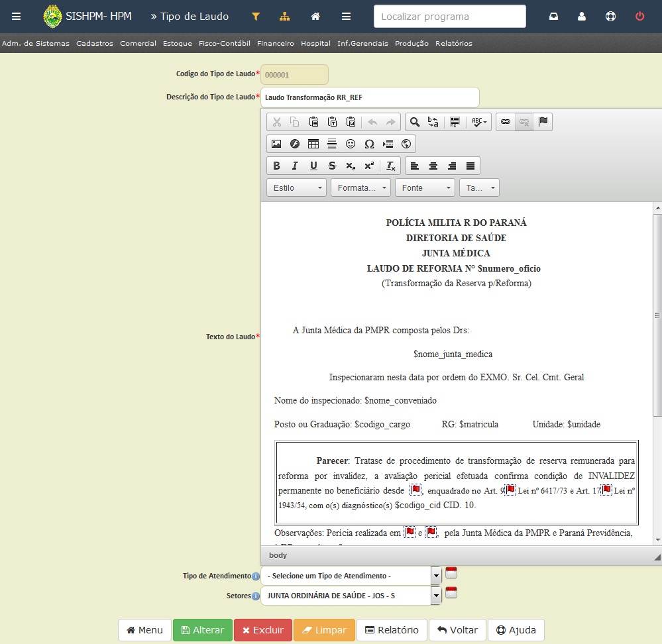This screenshot has height=644, width=662.
Task: Open the Estilo dropdown
Action: (x=297, y=188)
